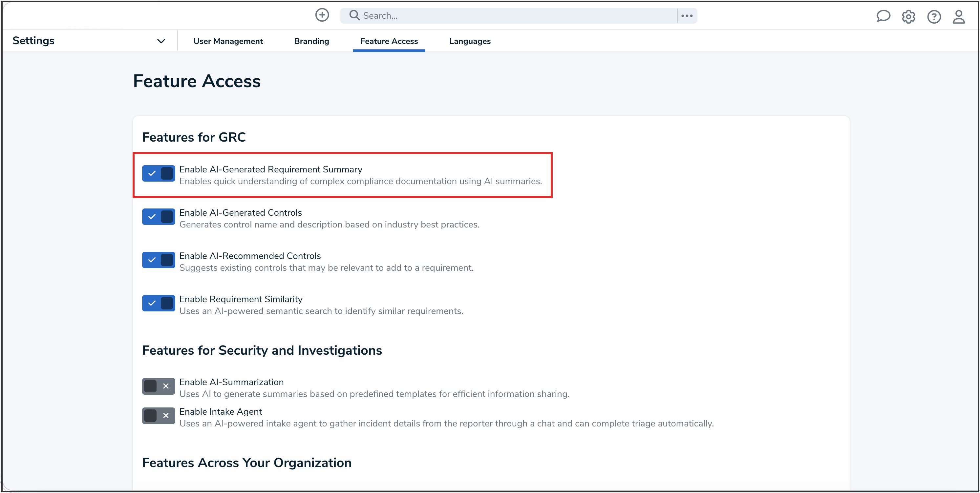Disable AI-Generated Requirement Summary
Image resolution: width=980 pixels, height=493 pixels.
point(158,174)
